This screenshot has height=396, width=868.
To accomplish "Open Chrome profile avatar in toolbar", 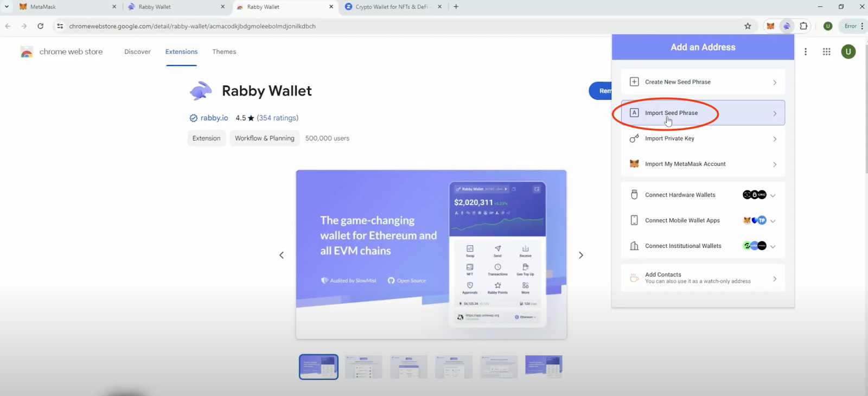I will click(x=828, y=26).
